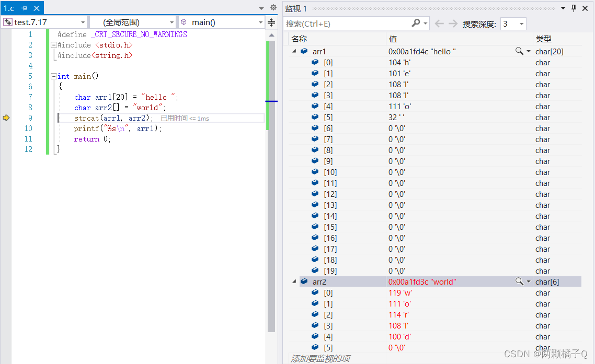Image resolution: width=595 pixels, height=364 pixels.
Task: Click the editor scroll up arrow
Action: [x=271, y=35]
